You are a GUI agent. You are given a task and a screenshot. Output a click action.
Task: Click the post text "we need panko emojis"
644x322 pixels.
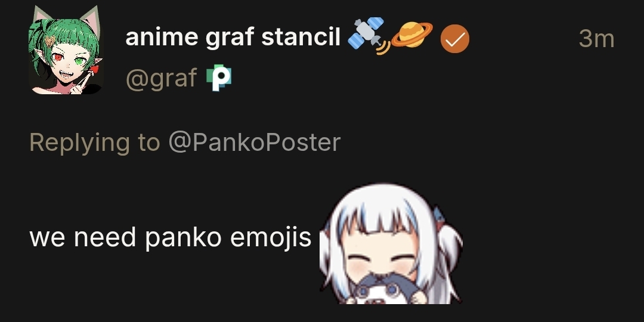pyautogui.click(x=171, y=237)
